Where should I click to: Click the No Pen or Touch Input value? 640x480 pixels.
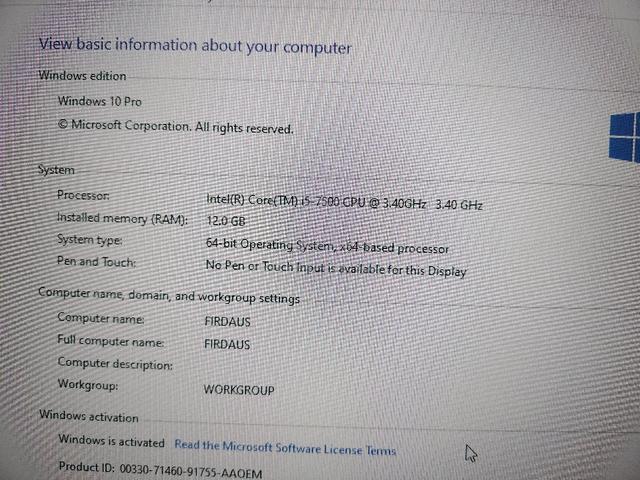336,269
